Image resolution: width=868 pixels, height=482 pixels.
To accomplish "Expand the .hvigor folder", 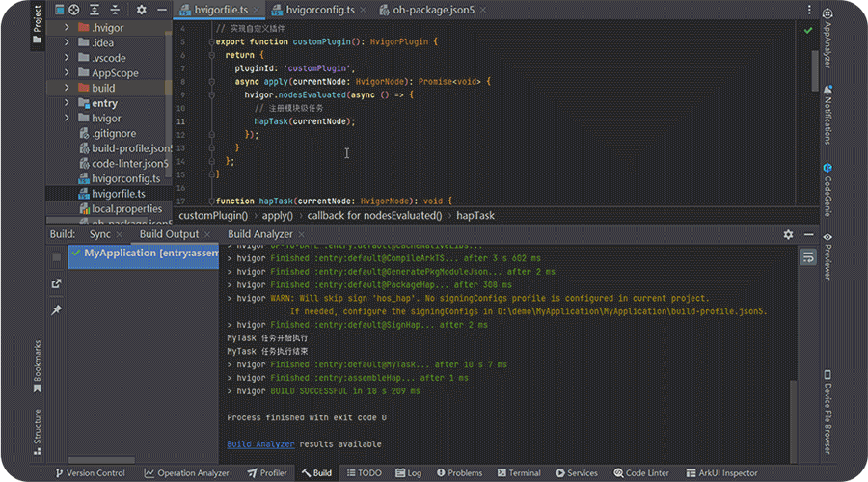I will pyautogui.click(x=67, y=28).
